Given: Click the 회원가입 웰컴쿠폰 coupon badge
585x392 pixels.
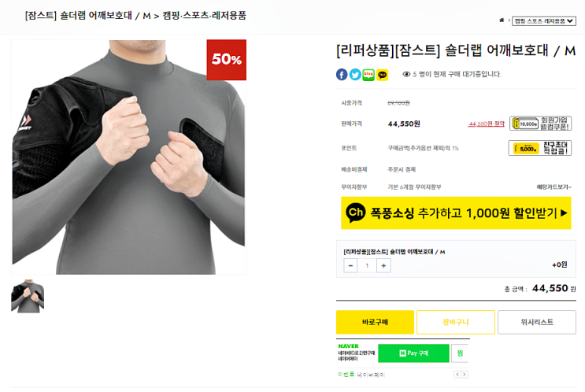Looking at the screenshot, I should [540, 124].
